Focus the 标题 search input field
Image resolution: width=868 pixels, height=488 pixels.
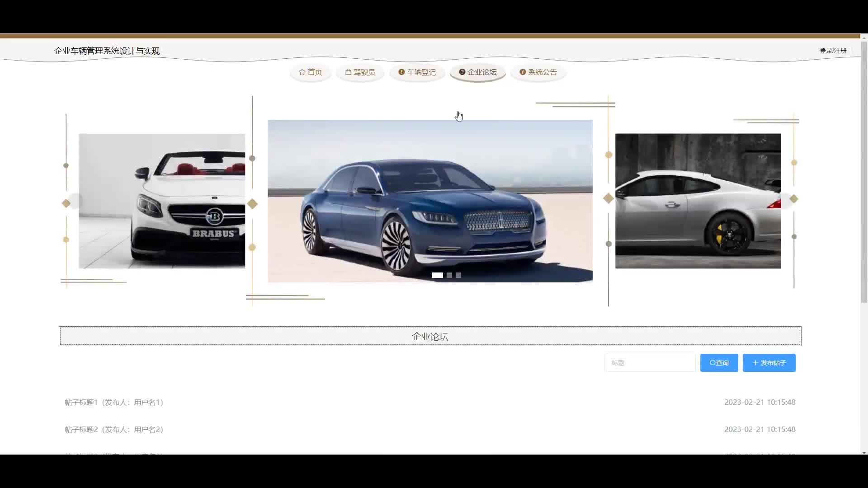pyautogui.click(x=650, y=363)
